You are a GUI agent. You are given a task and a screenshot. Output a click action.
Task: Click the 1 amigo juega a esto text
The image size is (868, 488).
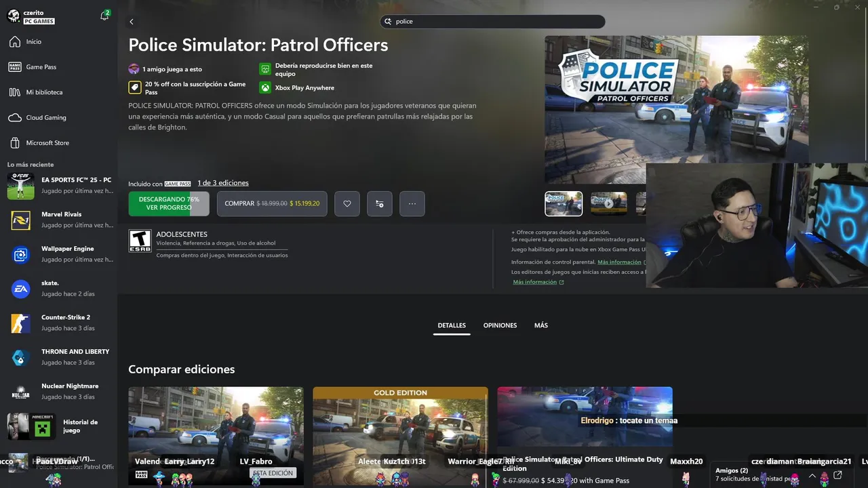tap(172, 69)
